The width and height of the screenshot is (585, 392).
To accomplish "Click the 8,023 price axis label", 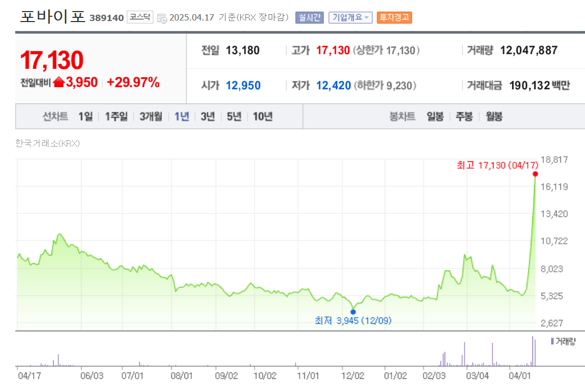I will coord(552,269).
